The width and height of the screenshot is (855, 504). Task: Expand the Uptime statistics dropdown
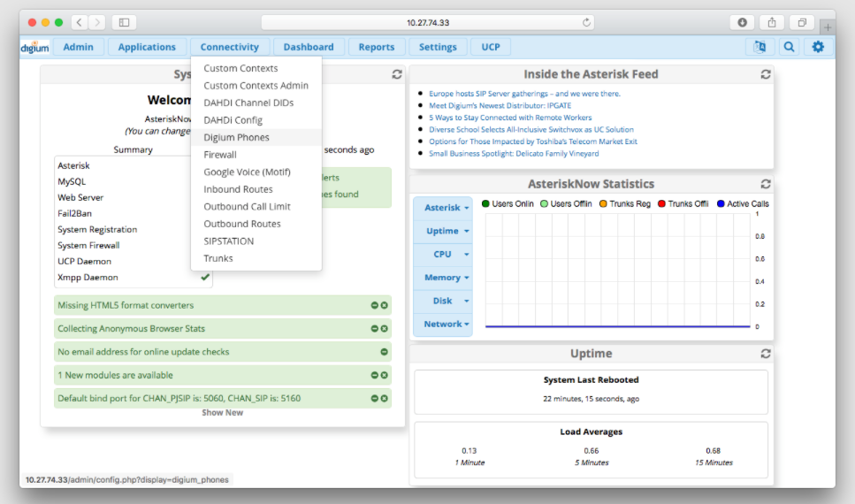coord(443,232)
